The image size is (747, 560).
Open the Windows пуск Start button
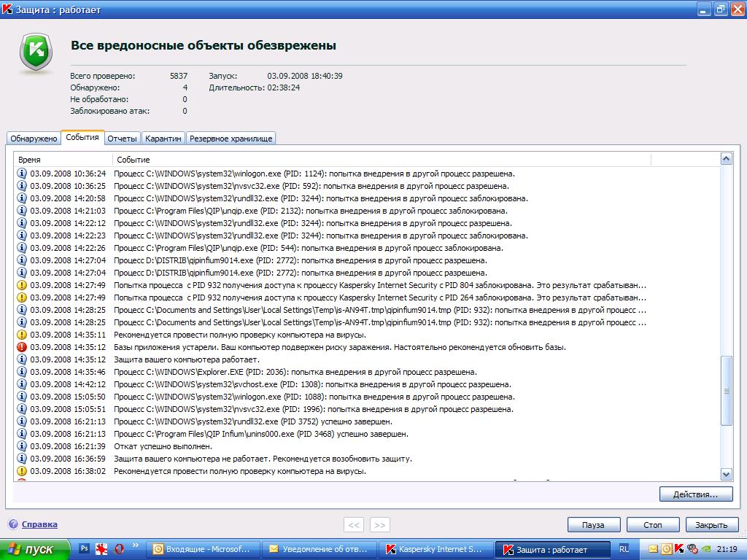click(x=34, y=549)
